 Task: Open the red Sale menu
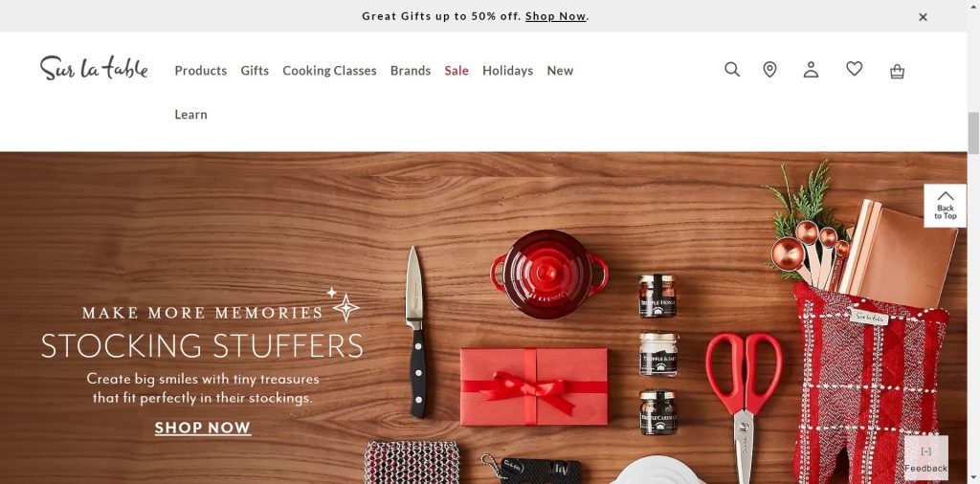457,71
